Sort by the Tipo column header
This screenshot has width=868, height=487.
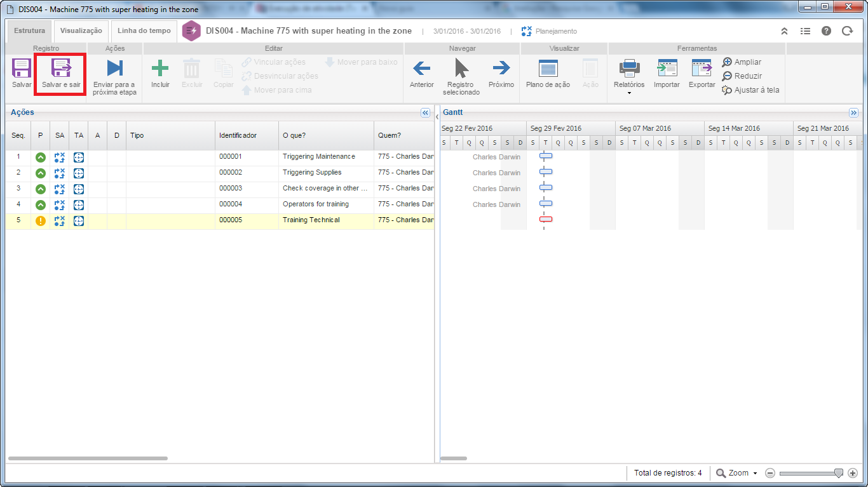[170, 135]
